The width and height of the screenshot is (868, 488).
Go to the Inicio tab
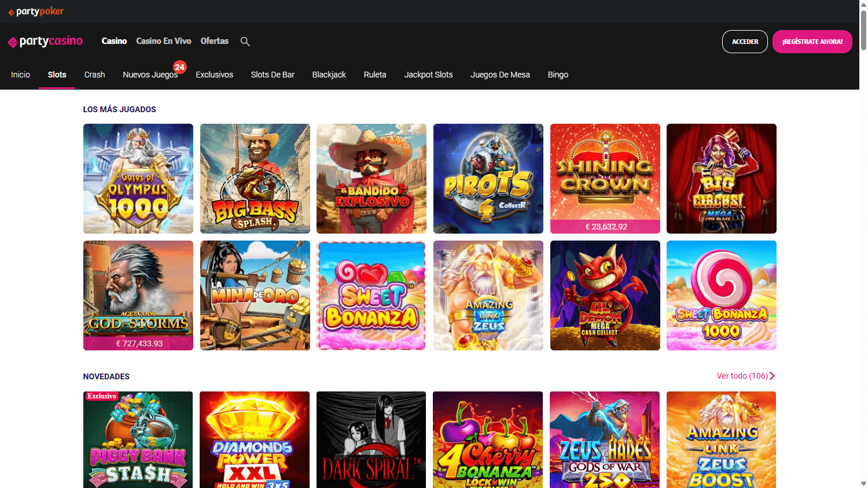point(20,75)
